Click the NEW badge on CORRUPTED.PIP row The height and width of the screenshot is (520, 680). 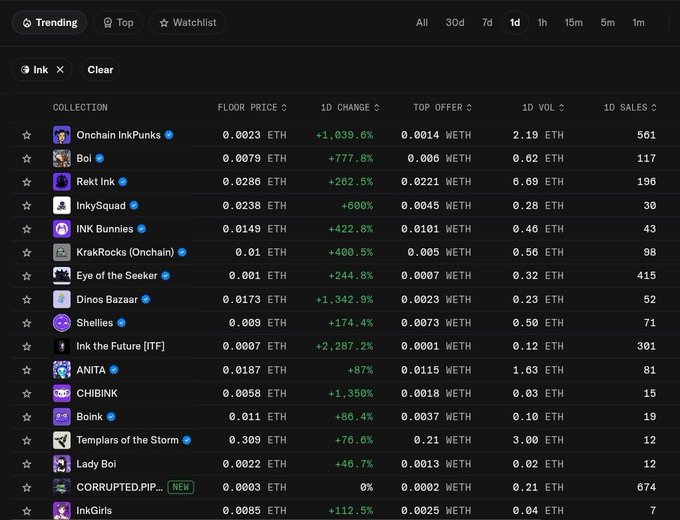coord(181,487)
